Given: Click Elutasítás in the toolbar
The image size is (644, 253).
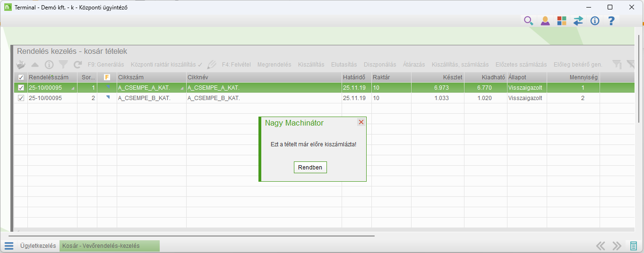Looking at the screenshot, I should point(344,64).
